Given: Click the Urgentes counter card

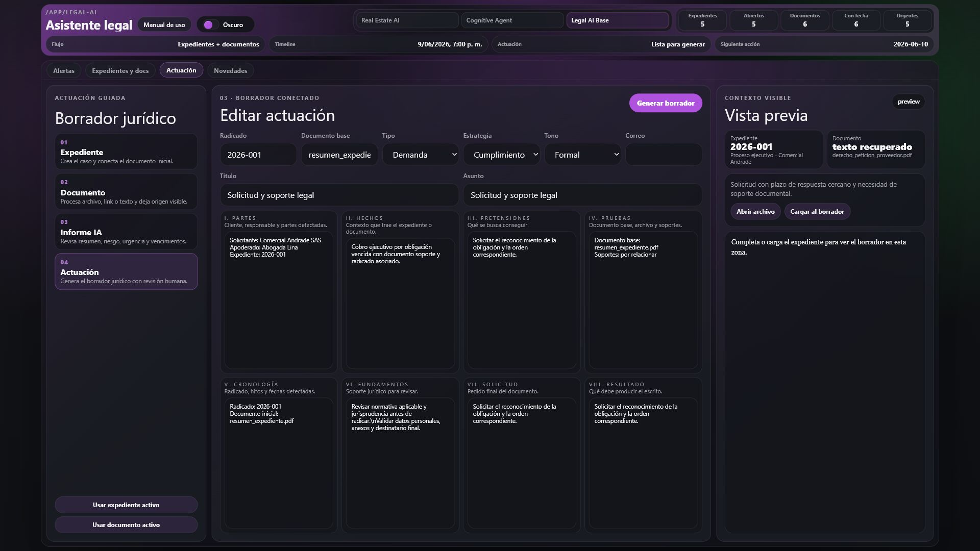Looking at the screenshot, I should (x=908, y=20).
